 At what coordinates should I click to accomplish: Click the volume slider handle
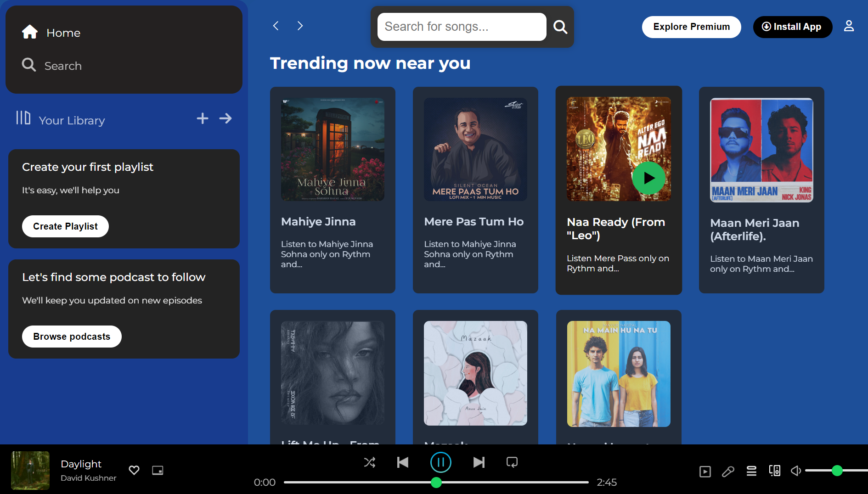837,471
